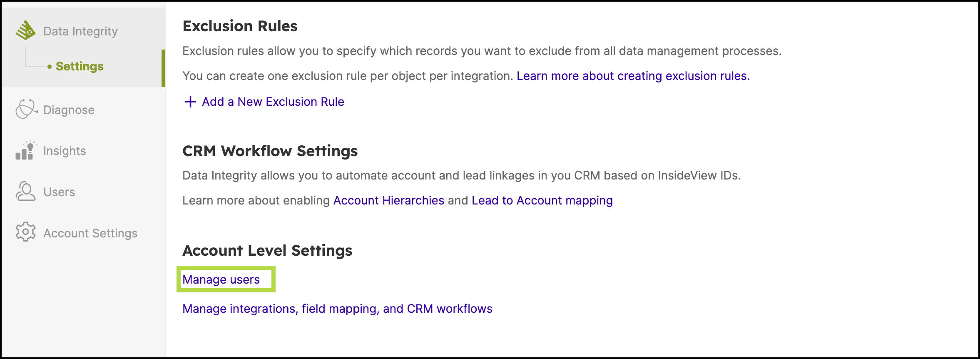Select Settings under Data Integrity
This screenshot has height=359, width=980.
(x=80, y=66)
